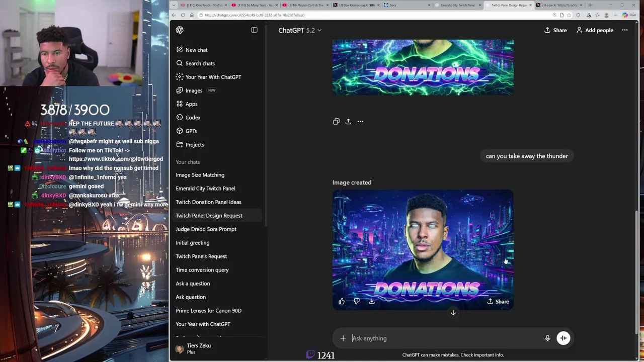Click the microphone dictation icon

coord(547,338)
